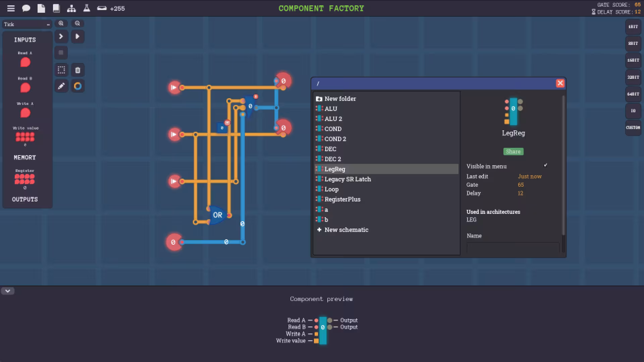This screenshot has width=644, height=362.
Task: Run the simulation with play button
Action: coord(77,36)
